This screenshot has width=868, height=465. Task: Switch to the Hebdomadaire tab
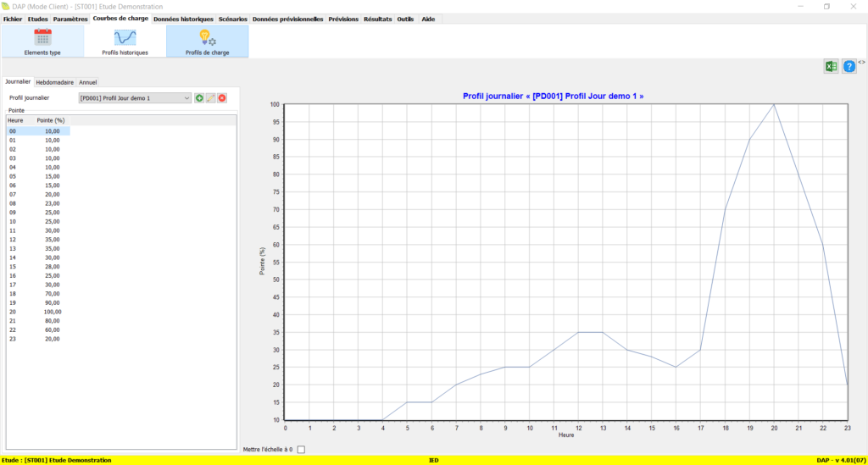point(55,82)
